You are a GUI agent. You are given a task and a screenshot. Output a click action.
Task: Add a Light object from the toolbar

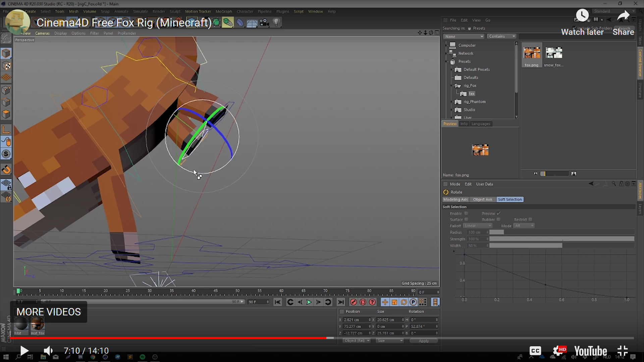(x=276, y=22)
